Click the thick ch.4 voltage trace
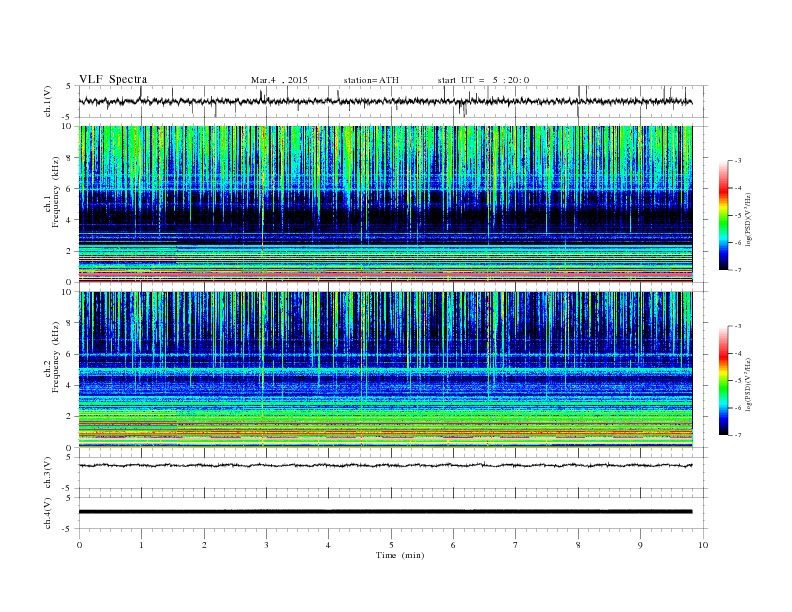 (385, 512)
